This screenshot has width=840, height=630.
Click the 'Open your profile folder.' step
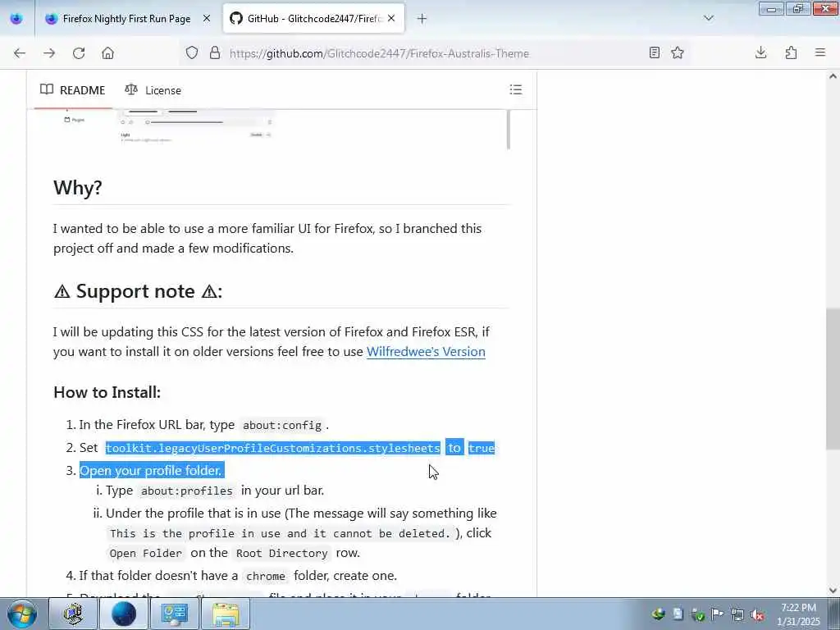pyautogui.click(x=151, y=470)
